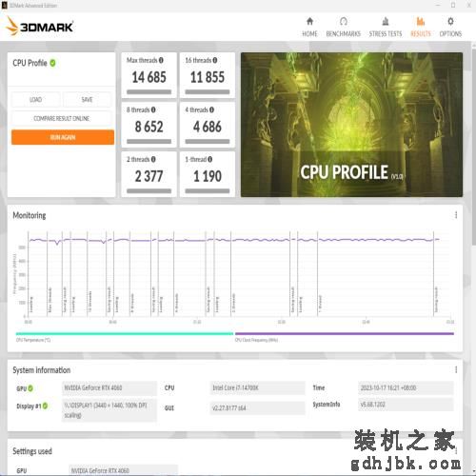Click the Max threads score 14 685
Image resolution: width=476 pixels, height=476 pixels.
click(149, 77)
